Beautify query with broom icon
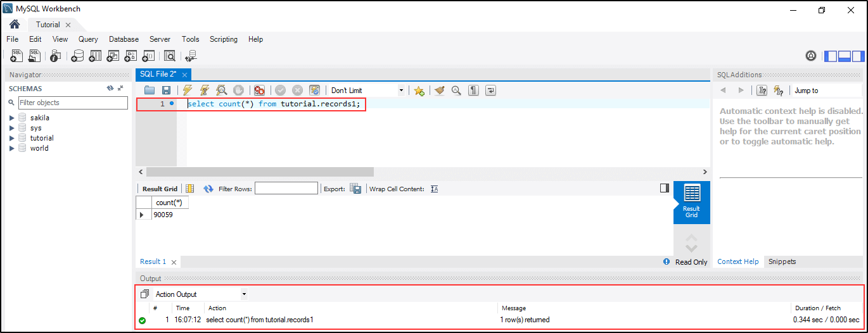868x333 pixels. [x=440, y=91]
